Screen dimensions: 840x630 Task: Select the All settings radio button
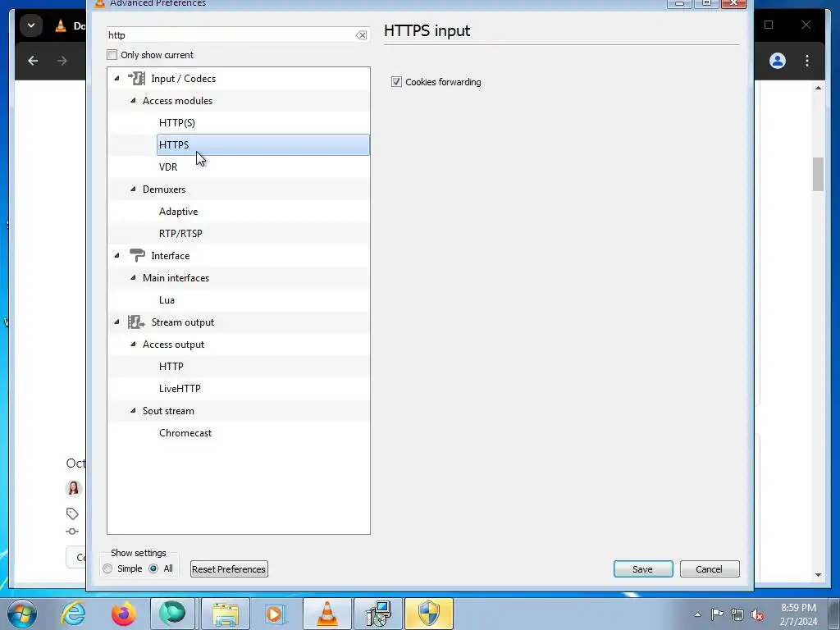[153, 568]
